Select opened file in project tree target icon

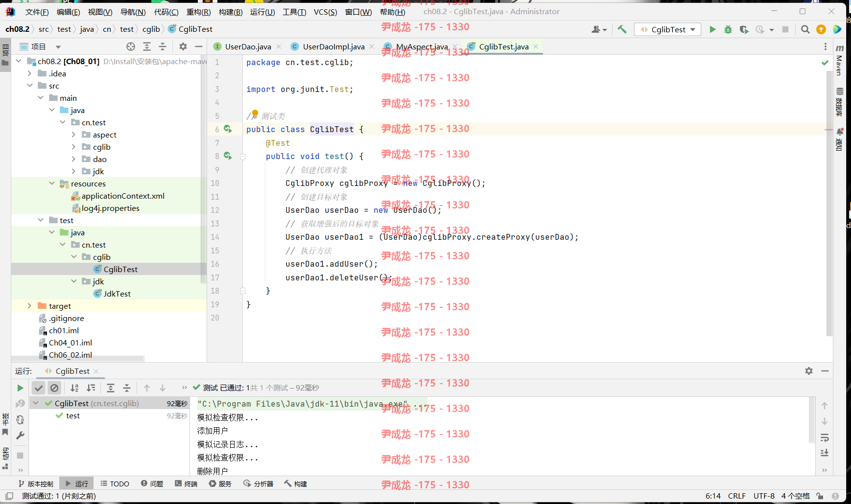(131, 46)
